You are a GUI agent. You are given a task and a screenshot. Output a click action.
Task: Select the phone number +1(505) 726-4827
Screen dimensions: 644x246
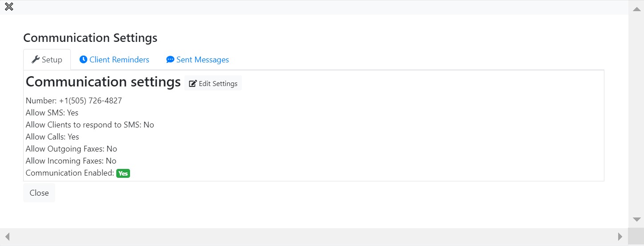[90, 101]
